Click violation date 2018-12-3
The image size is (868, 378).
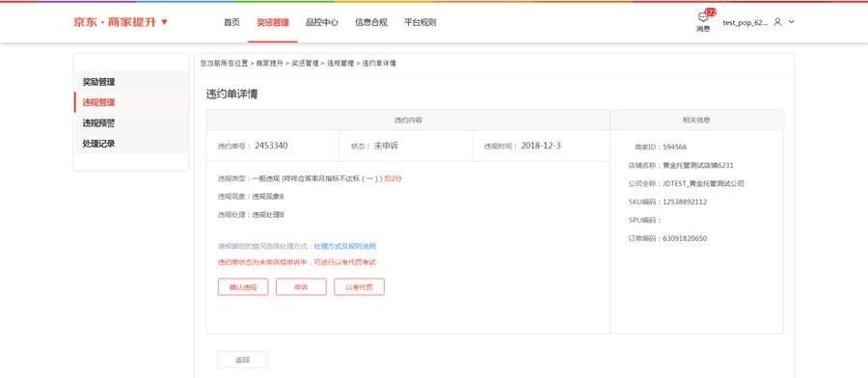(x=541, y=146)
